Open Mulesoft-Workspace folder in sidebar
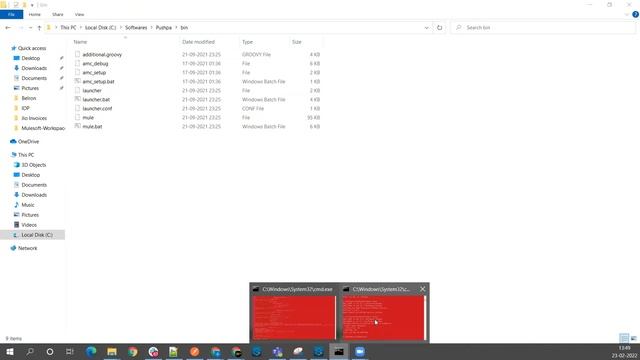Viewport: 640px width, 360px height. (43, 128)
